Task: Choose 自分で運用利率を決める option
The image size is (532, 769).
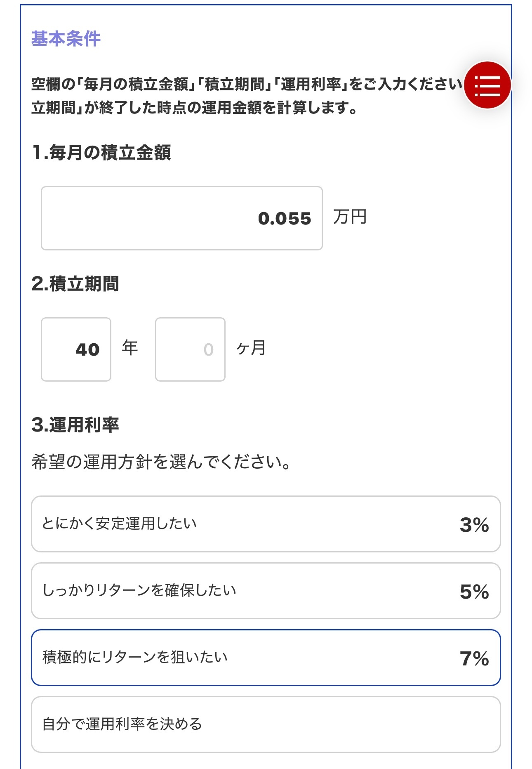Action: click(266, 724)
